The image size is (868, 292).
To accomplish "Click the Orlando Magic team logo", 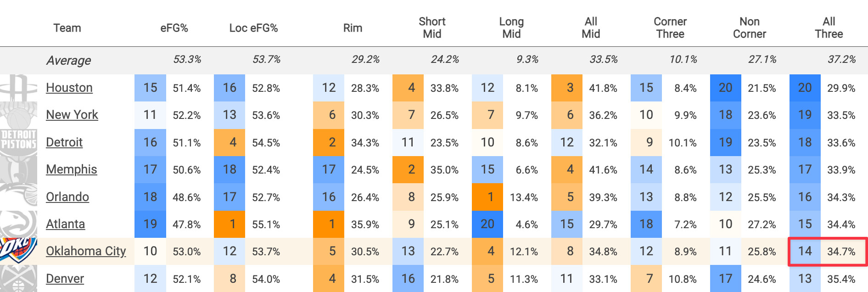I will pyautogui.click(x=18, y=197).
